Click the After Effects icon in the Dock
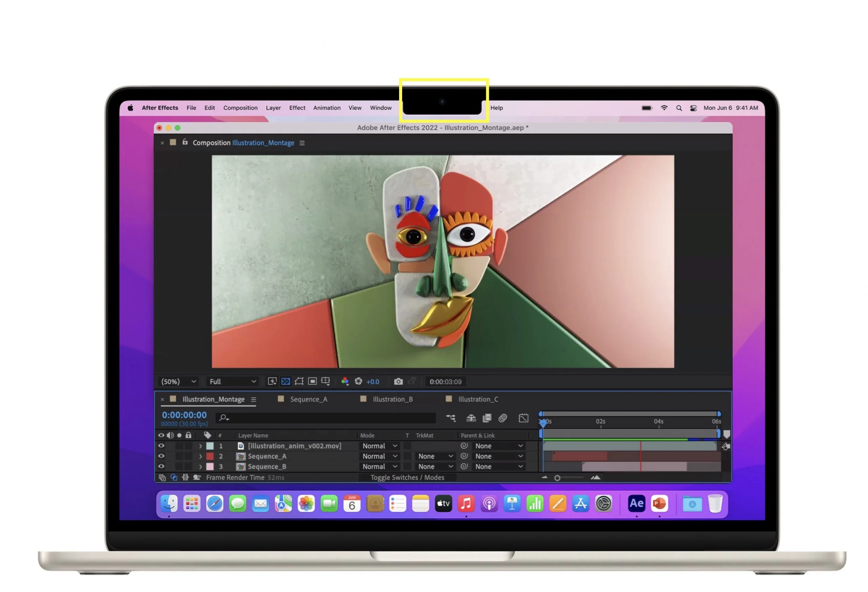Screen dimensions: 868x592 (x=636, y=504)
